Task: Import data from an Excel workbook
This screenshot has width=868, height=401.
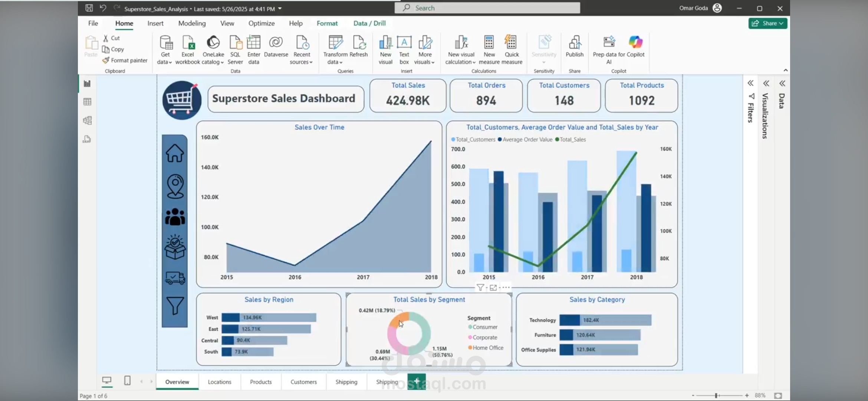Action: tap(188, 50)
